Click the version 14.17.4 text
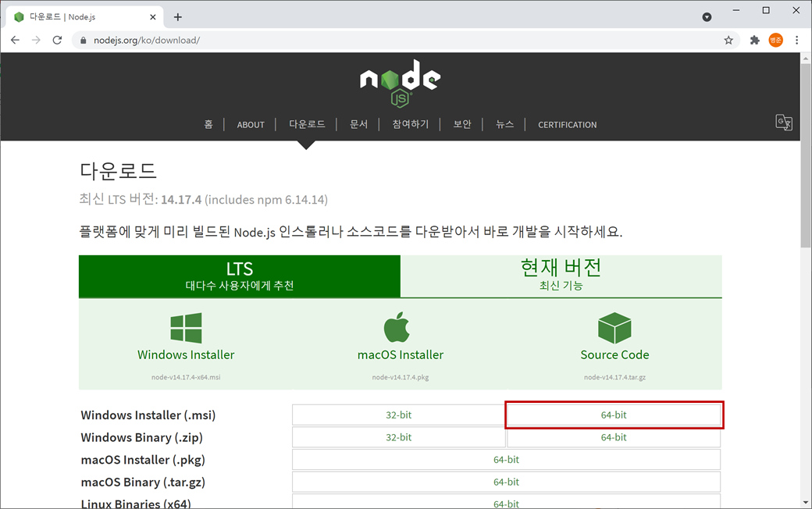Image resolution: width=812 pixels, height=509 pixels. pyautogui.click(x=180, y=200)
